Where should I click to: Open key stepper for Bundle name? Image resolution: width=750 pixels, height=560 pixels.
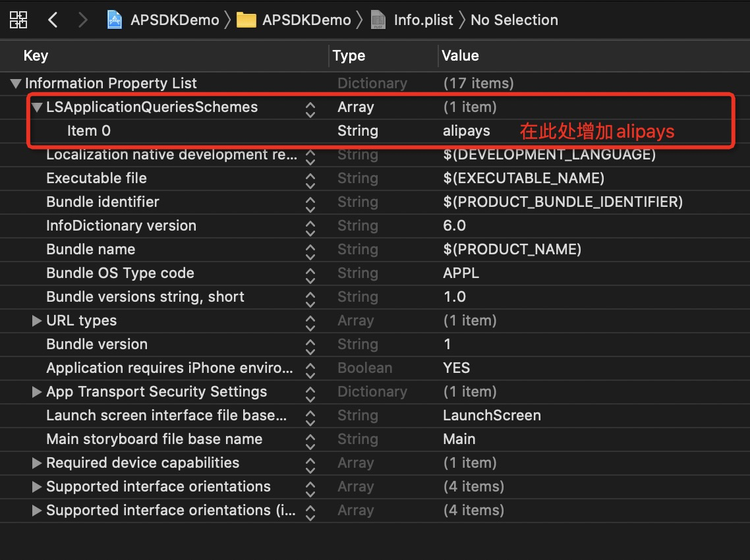tap(310, 252)
